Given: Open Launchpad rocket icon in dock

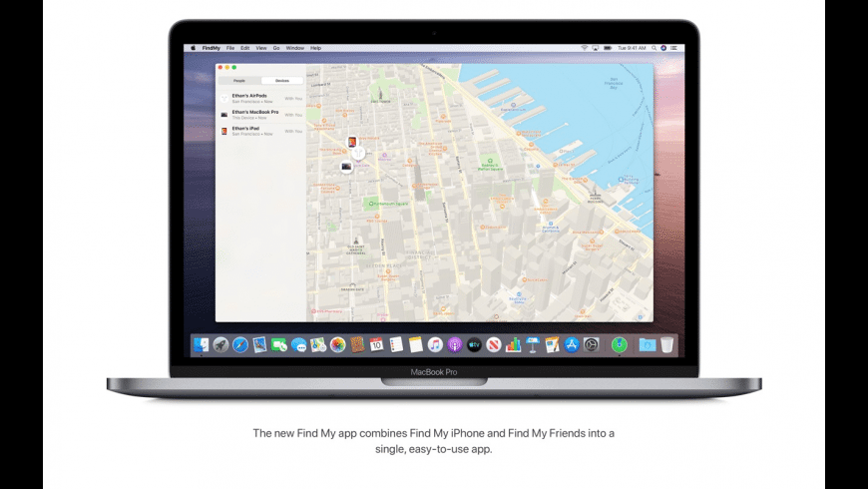Looking at the screenshot, I should click(x=220, y=345).
